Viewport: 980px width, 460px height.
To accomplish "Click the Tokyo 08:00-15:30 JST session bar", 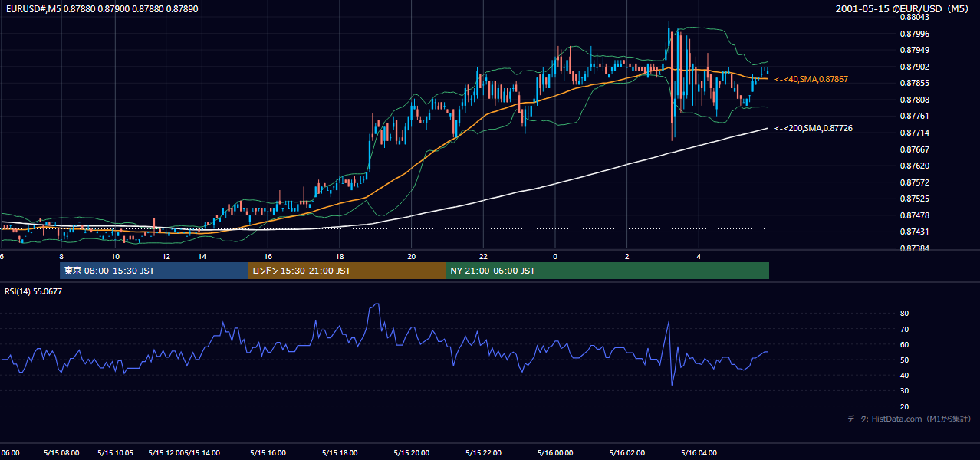I will (x=153, y=271).
